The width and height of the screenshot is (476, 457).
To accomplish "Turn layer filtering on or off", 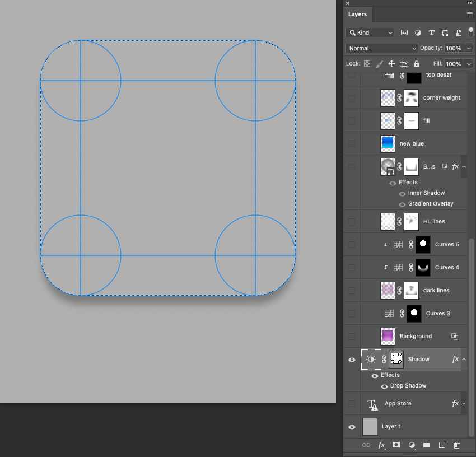I will coord(470,31).
